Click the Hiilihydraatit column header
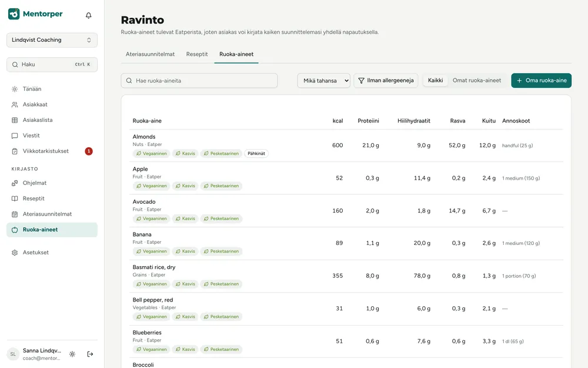 click(x=413, y=121)
